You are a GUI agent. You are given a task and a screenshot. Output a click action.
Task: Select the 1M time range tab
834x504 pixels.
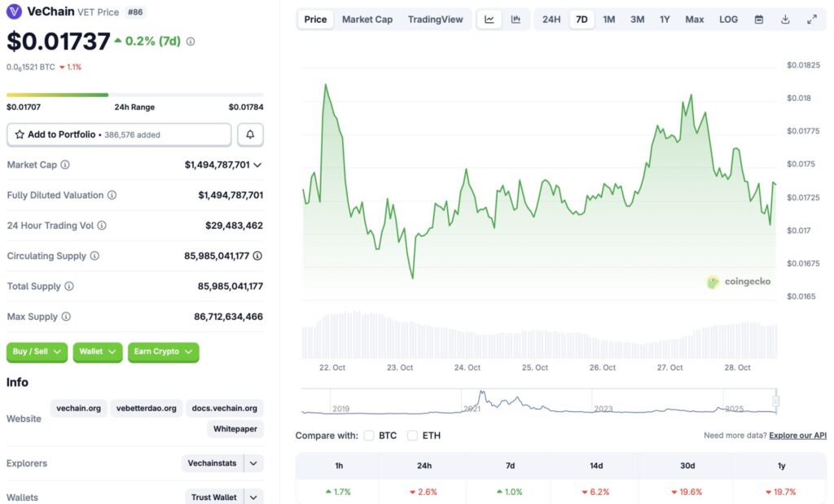pyautogui.click(x=608, y=20)
